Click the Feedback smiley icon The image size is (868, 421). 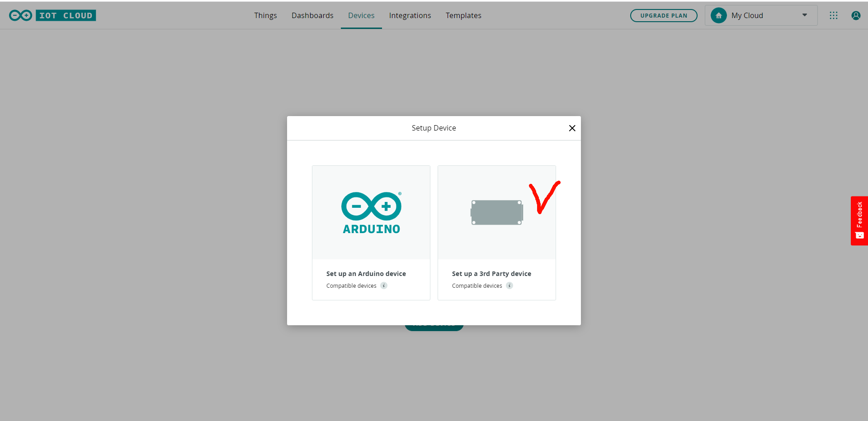(x=859, y=235)
